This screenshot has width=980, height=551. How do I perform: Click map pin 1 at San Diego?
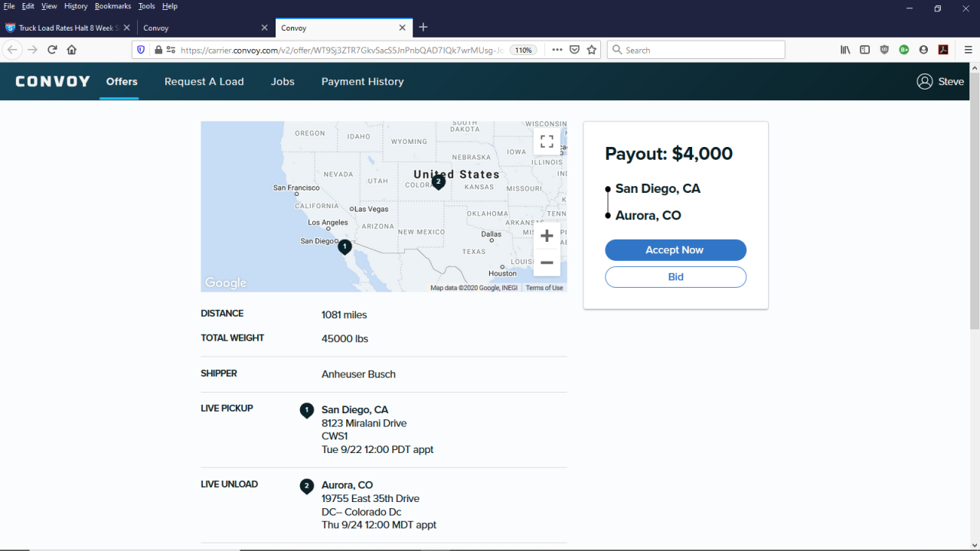tap(345, 246)
